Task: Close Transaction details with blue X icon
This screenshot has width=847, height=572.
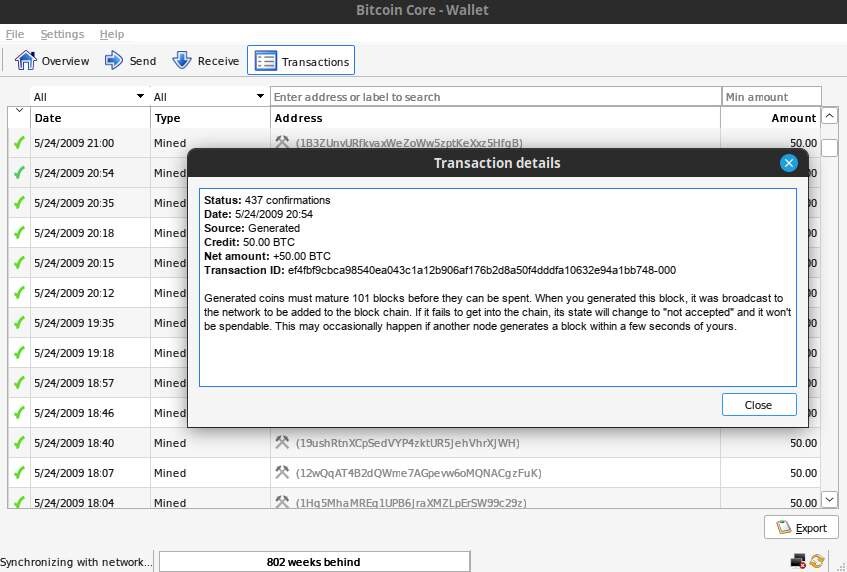Action: pos(789,163)
